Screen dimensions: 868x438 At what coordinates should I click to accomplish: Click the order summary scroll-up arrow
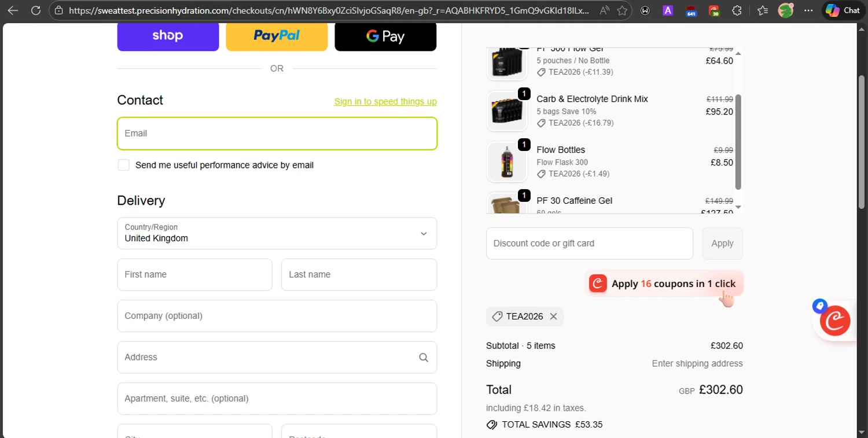738,54
